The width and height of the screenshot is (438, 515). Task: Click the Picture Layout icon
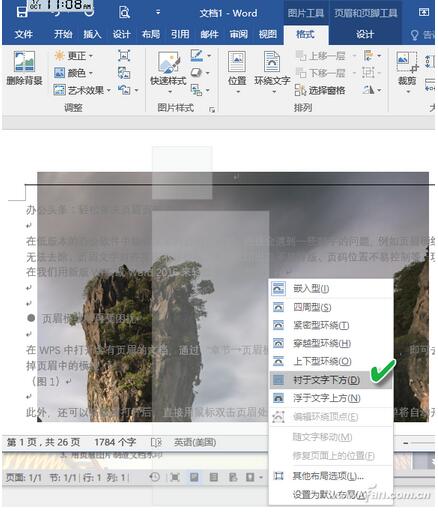click(x=196, y=90)
